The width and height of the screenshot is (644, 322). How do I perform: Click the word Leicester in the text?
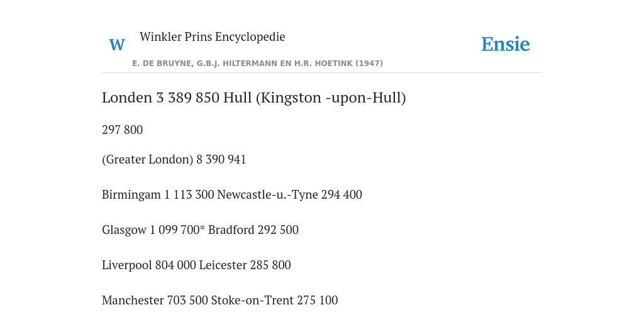pos(223,265)
